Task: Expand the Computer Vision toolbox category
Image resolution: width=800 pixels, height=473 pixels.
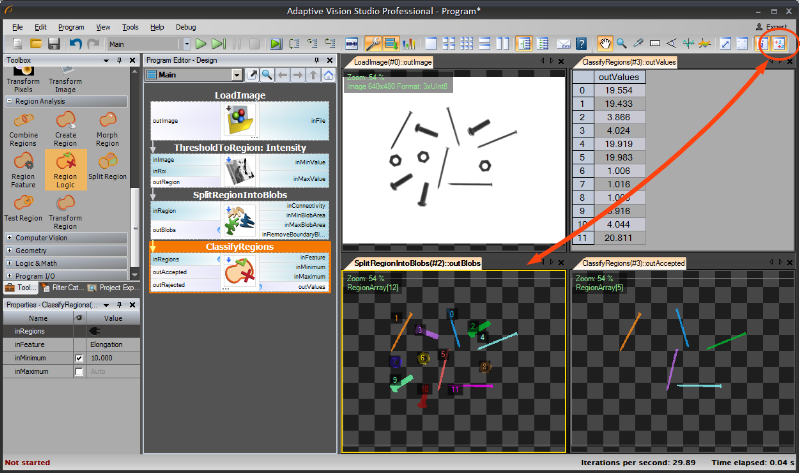Action: point(10,237)
